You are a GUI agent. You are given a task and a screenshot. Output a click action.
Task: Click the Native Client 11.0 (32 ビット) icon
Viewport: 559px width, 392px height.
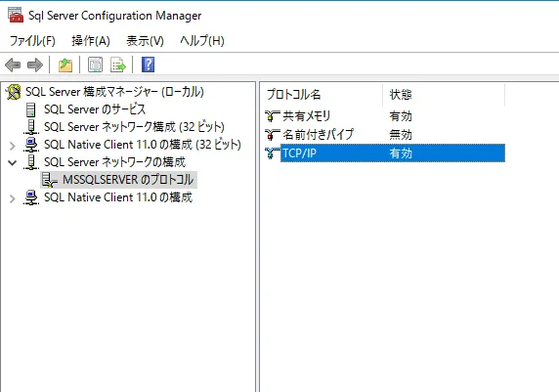pyautogui.click(x=31, y=145)
